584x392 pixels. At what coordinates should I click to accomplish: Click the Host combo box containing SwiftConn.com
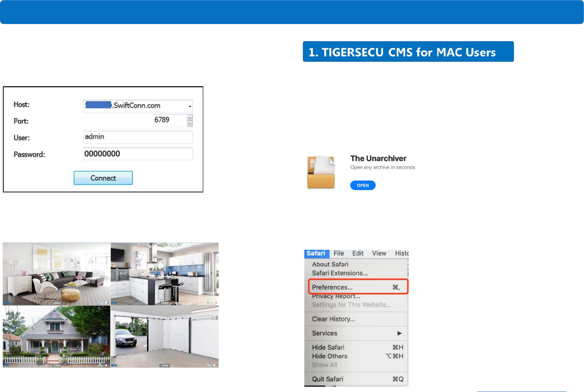[138, 106]
